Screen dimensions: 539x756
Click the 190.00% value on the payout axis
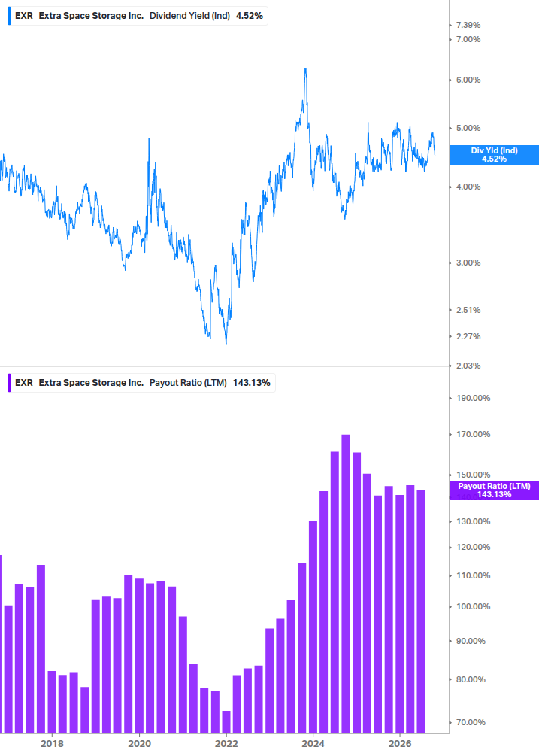click(473, 398)
